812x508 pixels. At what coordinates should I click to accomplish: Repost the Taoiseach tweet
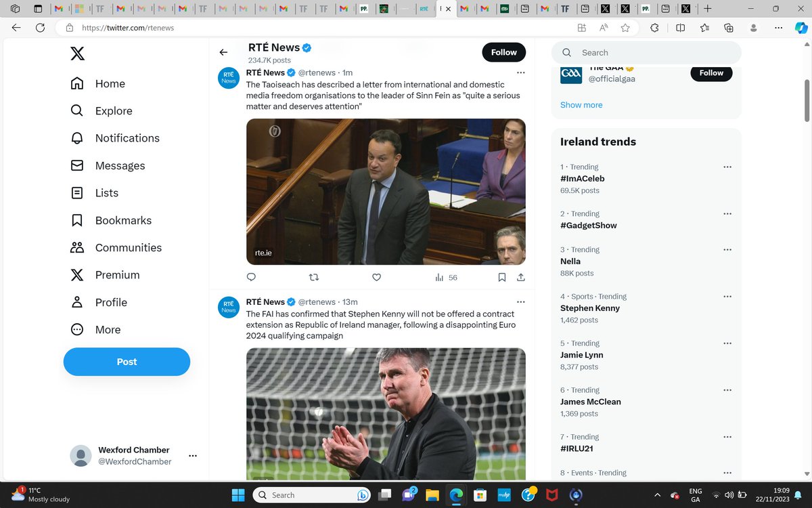pyautogui.click(x=314, y=277)
